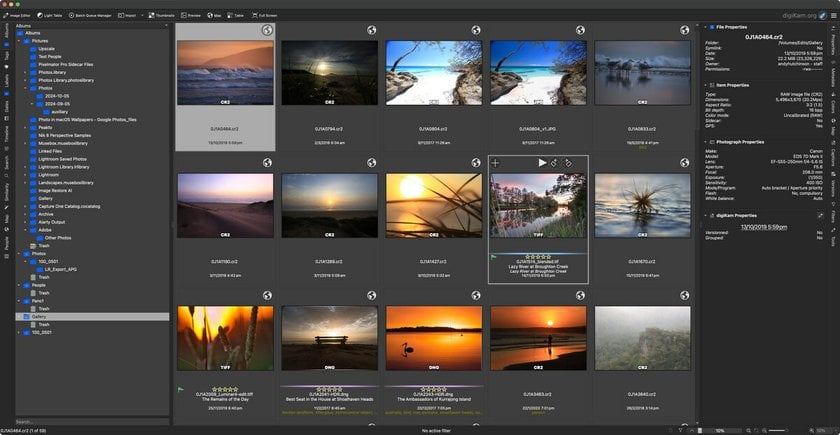Adjust the thumbnail size zoom slider
The image size is (840, 435).
pyautogui.click(x=777, y=430)
